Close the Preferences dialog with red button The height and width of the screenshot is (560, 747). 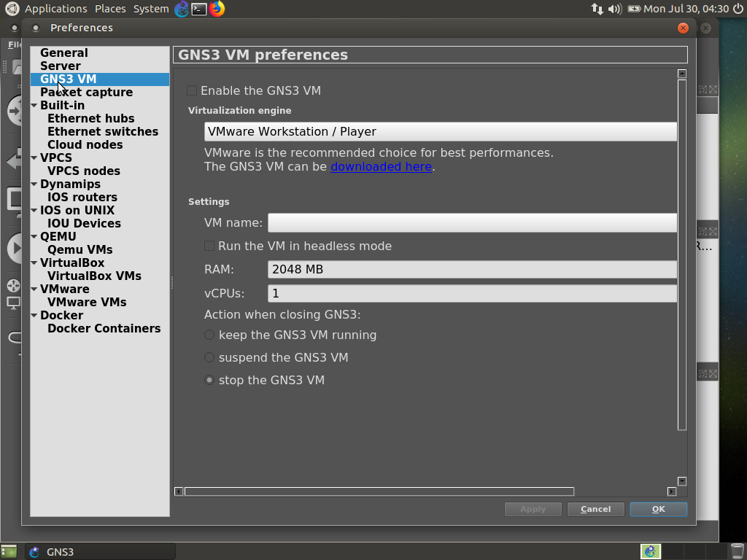pos(683,28)
